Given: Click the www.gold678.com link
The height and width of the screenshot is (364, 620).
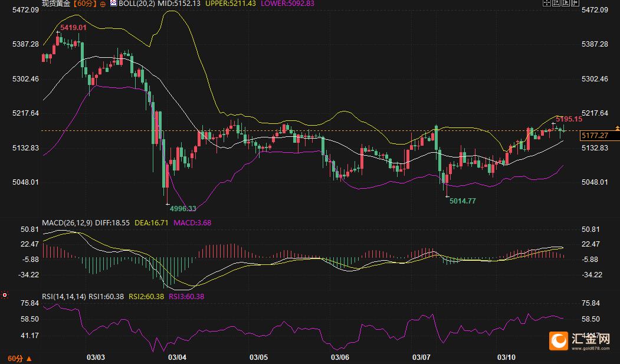Looking at the screenshot, I should (x=591, y=348).
